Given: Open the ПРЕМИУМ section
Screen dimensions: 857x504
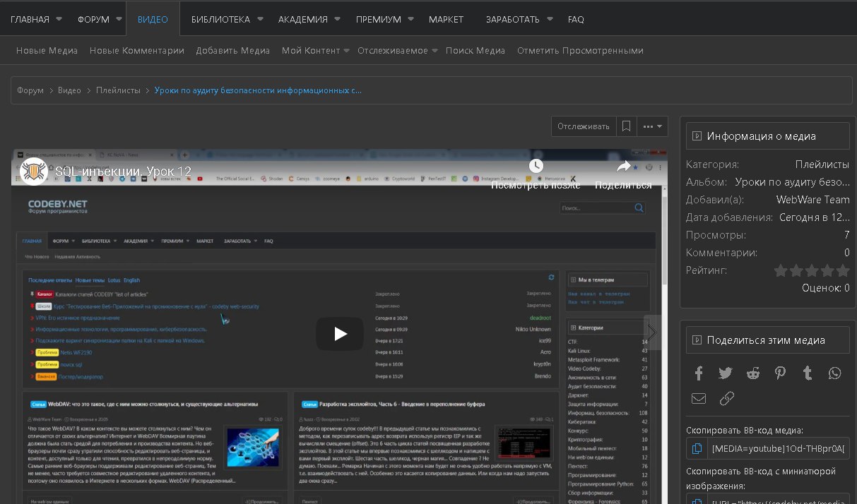Looking at the screenshot, I should coord(379,19).
